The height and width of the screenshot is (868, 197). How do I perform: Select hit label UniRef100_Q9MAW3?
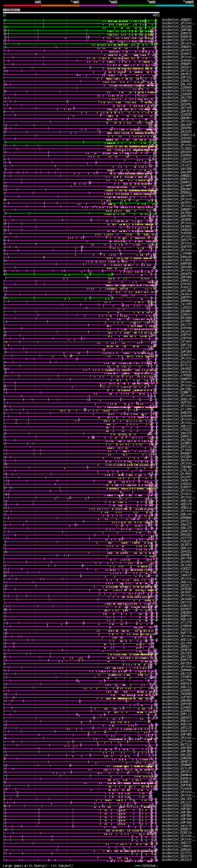tap(177, 142)
